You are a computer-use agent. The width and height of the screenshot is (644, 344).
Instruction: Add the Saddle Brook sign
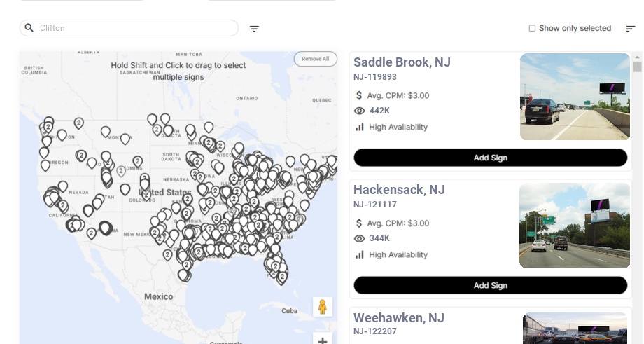pyautogui.click(x=490, y=158)
